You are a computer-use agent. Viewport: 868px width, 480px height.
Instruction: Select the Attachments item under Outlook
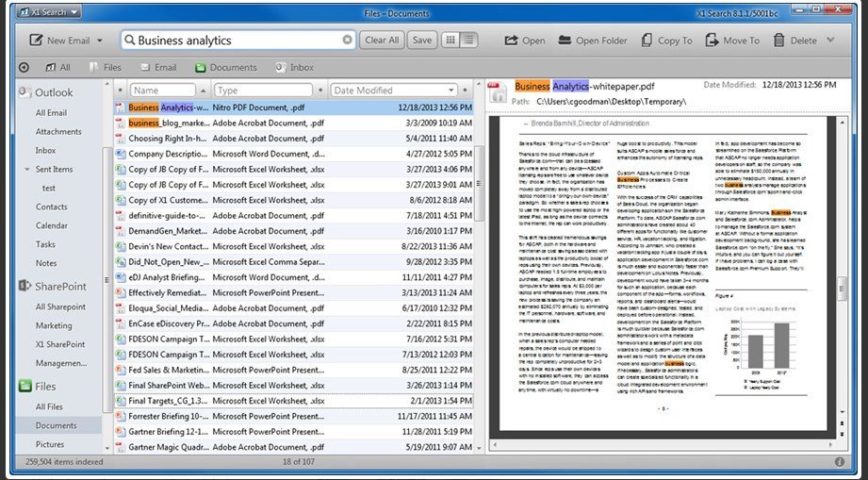[58, 132]
